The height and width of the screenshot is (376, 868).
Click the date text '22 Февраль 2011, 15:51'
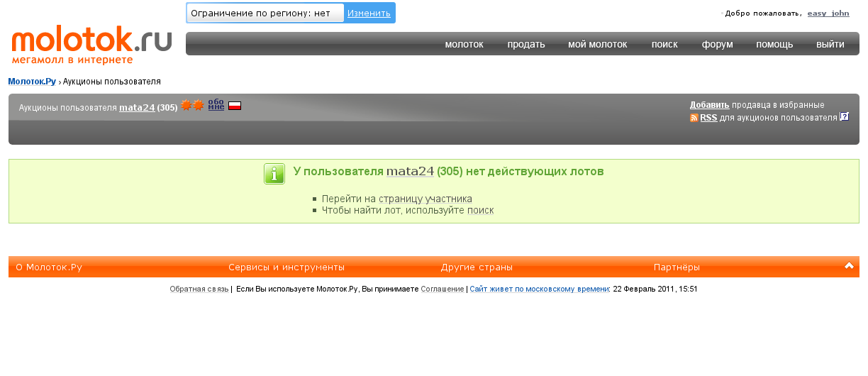pos(655,289)
